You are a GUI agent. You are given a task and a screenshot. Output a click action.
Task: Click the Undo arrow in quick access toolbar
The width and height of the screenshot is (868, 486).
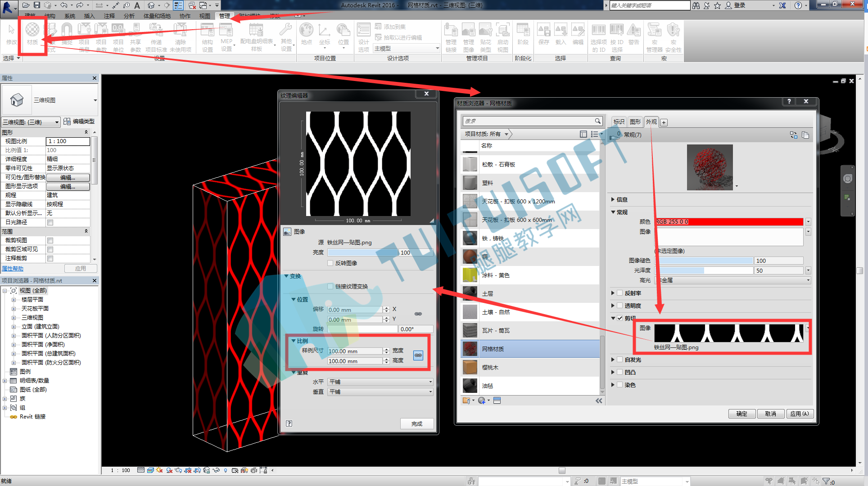(x=64, y=5)
